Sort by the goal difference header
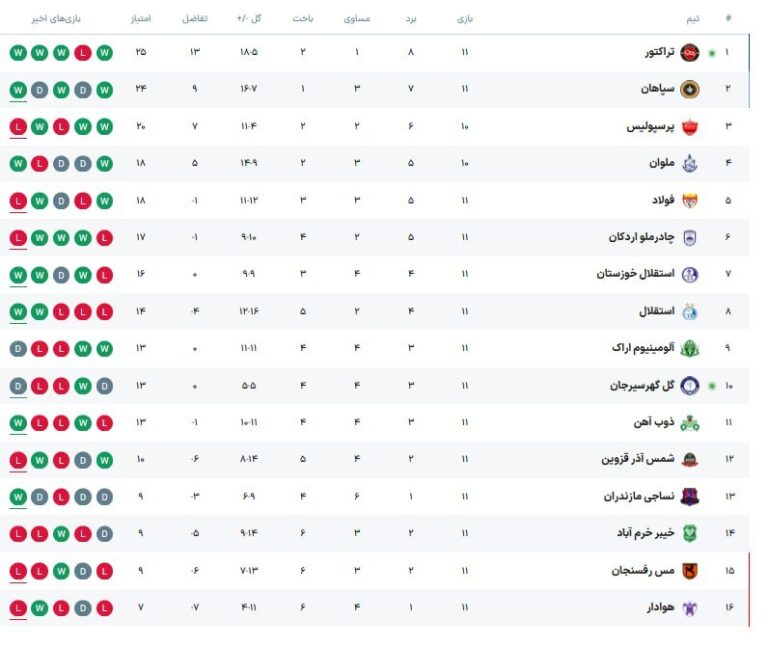 pyautogui.click(x=195, y=19)
